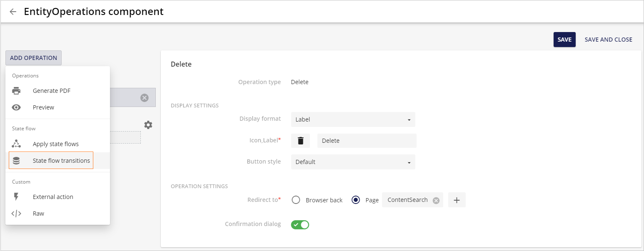This screenshot has height=251, width=644.
Task: Click the Raw code icon
Action: 17,213
